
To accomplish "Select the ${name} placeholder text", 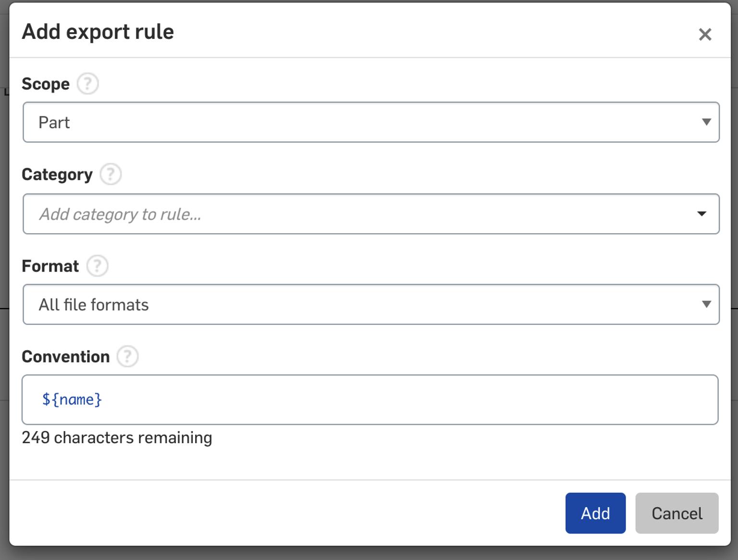I will 71,399.
